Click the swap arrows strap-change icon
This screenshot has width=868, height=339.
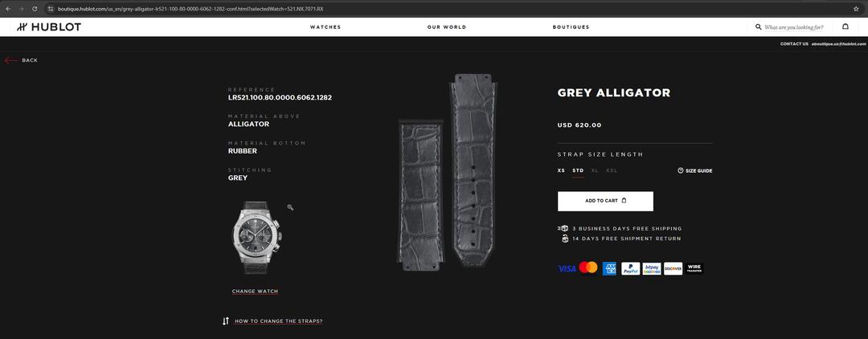pos(225,321)
